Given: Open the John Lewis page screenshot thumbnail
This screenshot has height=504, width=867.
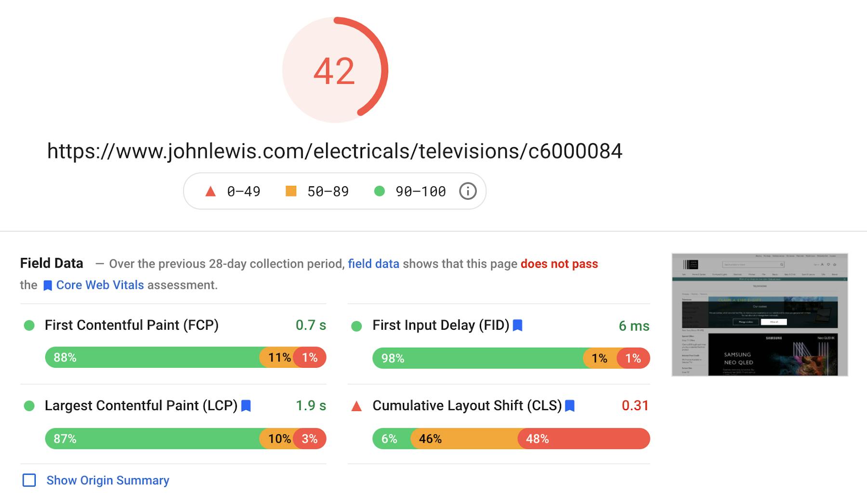Looking at the screenshot, I should pyautogui.click(x=760, y=315).
